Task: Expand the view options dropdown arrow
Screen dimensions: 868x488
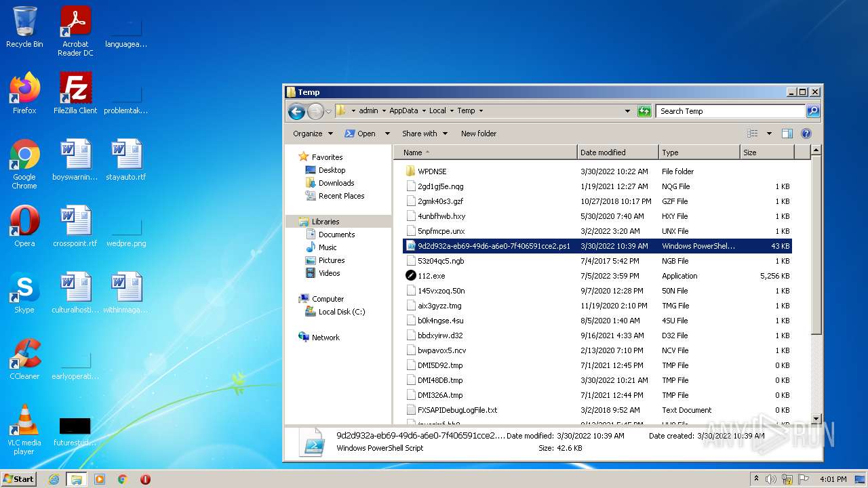Action: click(x=769, y=134)
